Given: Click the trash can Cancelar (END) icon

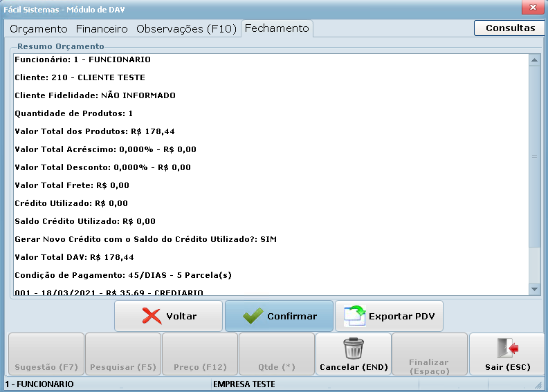Looking at the screenshot, I should click(354, 348).
